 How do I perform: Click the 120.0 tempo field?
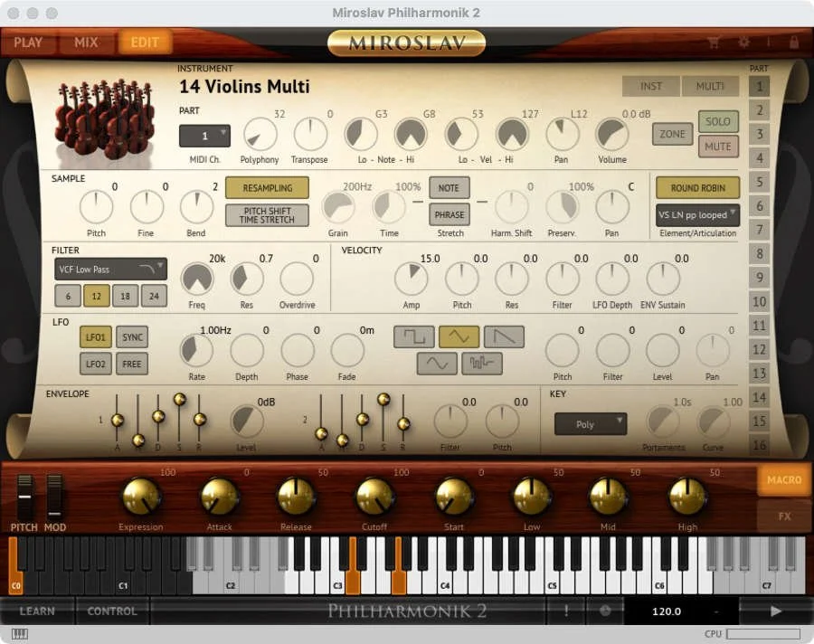[667, 611]
